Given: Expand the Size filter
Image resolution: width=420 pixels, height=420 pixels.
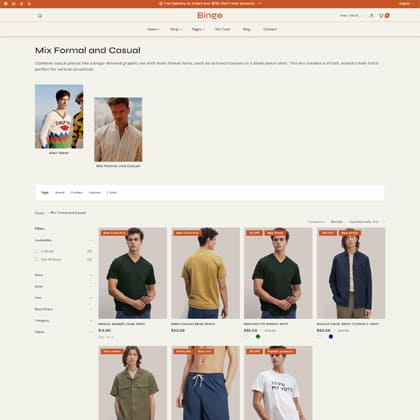Looking at the screenshot, I should tap(63, 298).
